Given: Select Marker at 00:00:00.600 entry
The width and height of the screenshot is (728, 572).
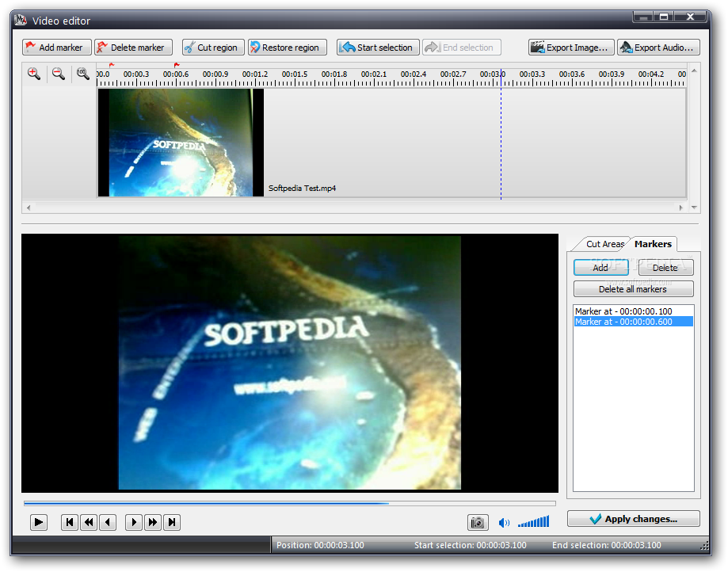Looking at the screenshot, I should 633,322.
